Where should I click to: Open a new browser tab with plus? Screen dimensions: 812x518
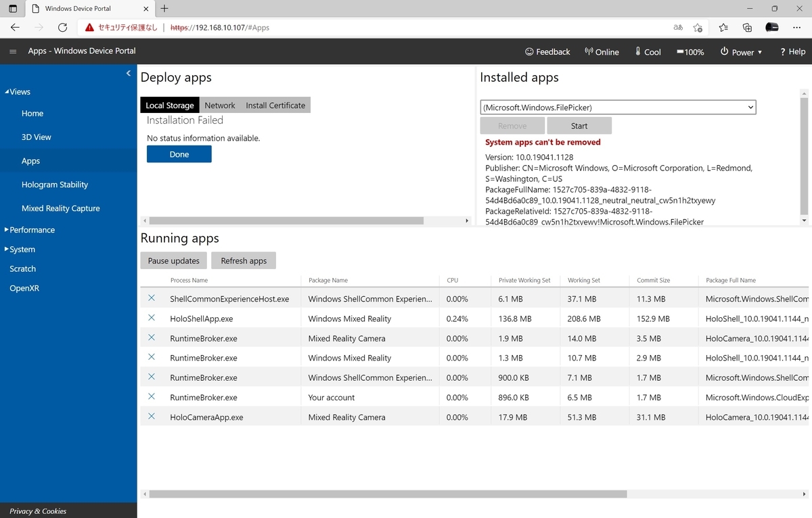coord(164,9)
